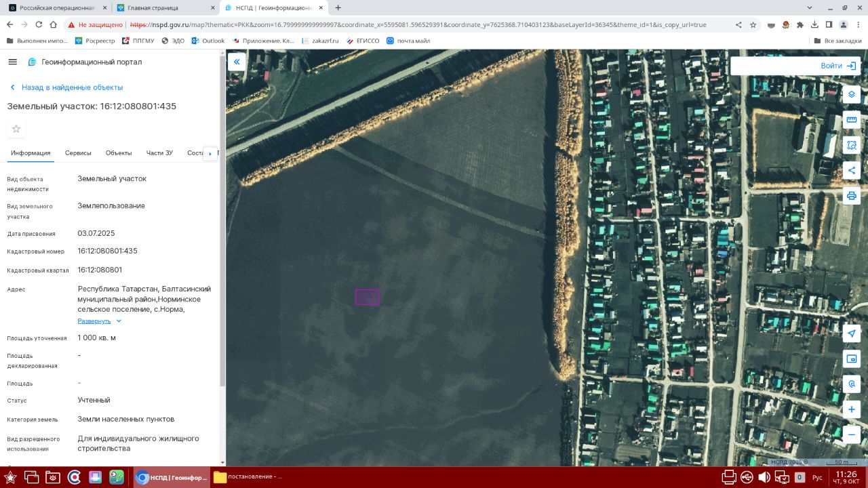The height and width of the screenshot is (488, 868).
Task: Open Outlook bookmark
Action: [208, 41]
